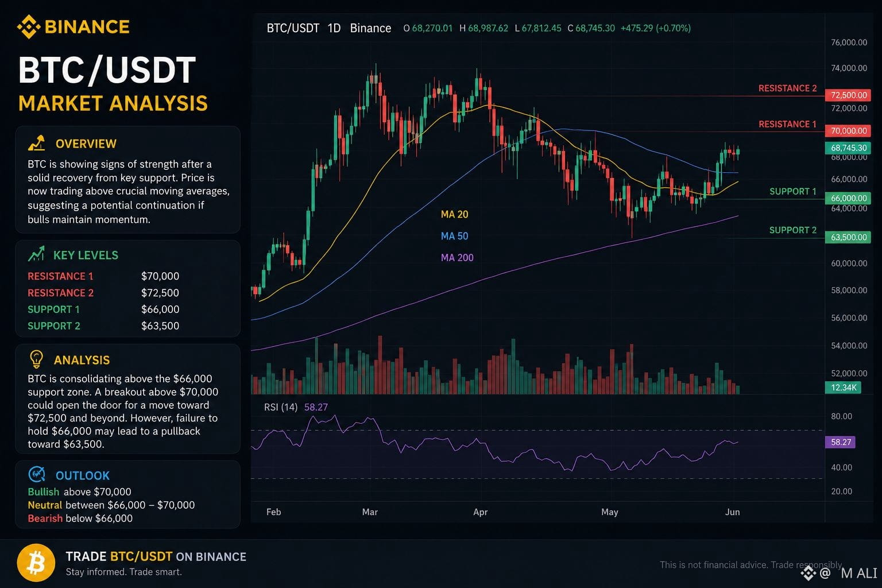Image resolution: width=882 pixels, height=588 pixels.
Task: Select RESISTANCE 1 in the Key Levels list
Action: [x=60, y=276]
